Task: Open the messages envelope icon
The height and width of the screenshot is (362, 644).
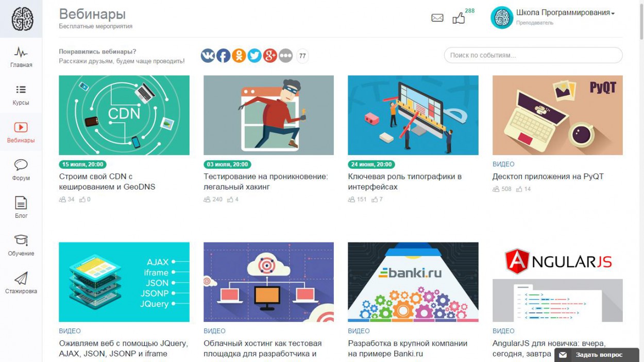Action: pyautogui.click(x=437, y=18)
